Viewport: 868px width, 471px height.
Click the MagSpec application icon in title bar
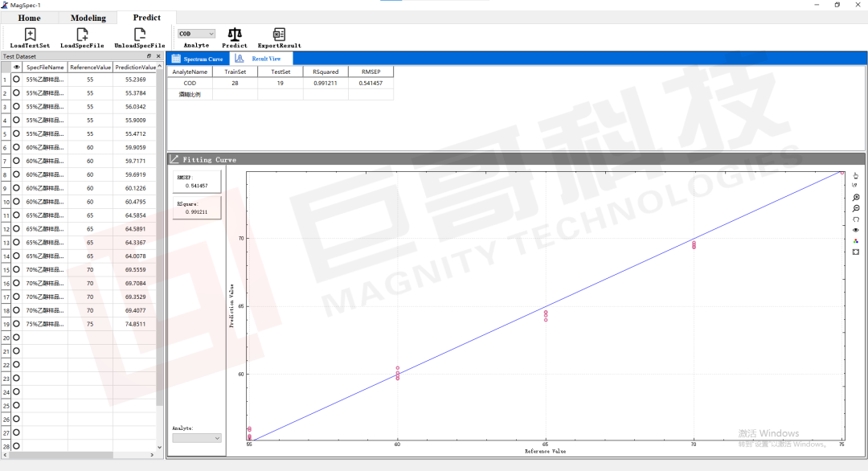(x=5, y=5)
